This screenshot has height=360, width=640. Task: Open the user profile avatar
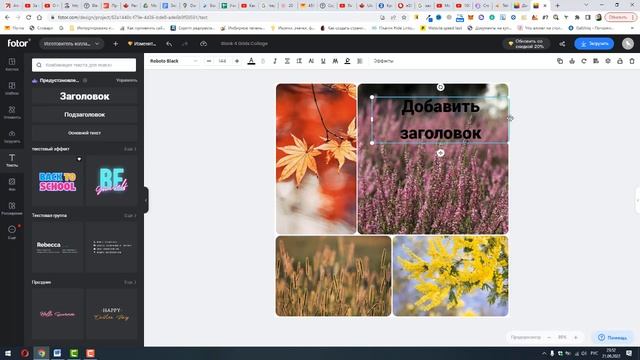[x=628, y=44]
